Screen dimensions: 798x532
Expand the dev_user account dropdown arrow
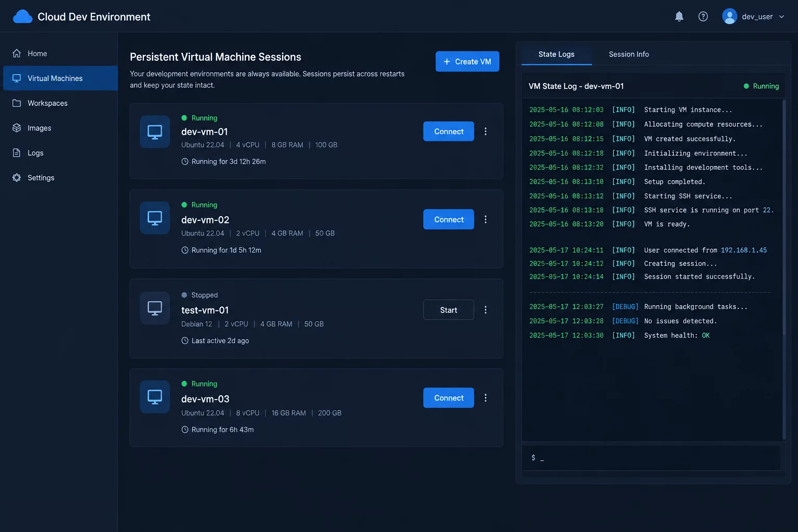click(x=781, y=17)
